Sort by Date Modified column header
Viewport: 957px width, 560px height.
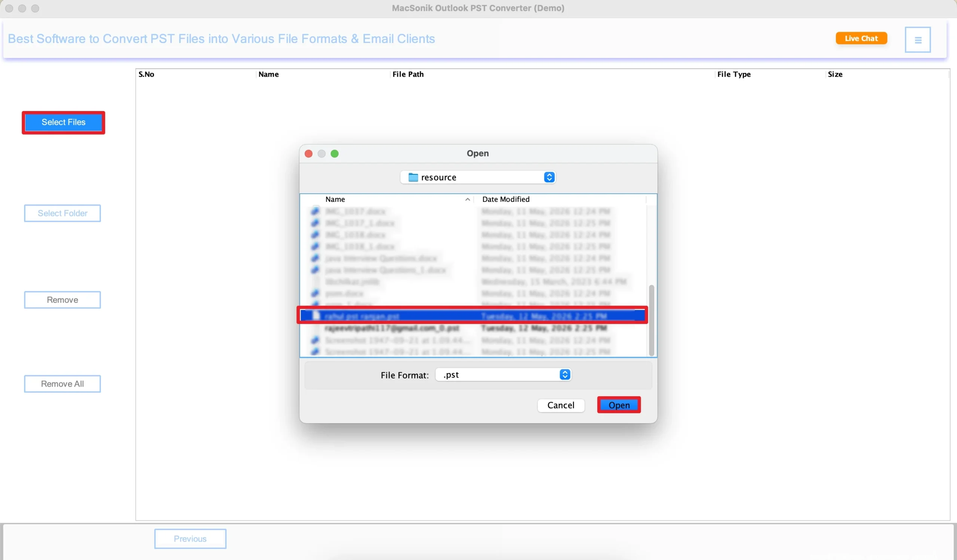[505, 199]
